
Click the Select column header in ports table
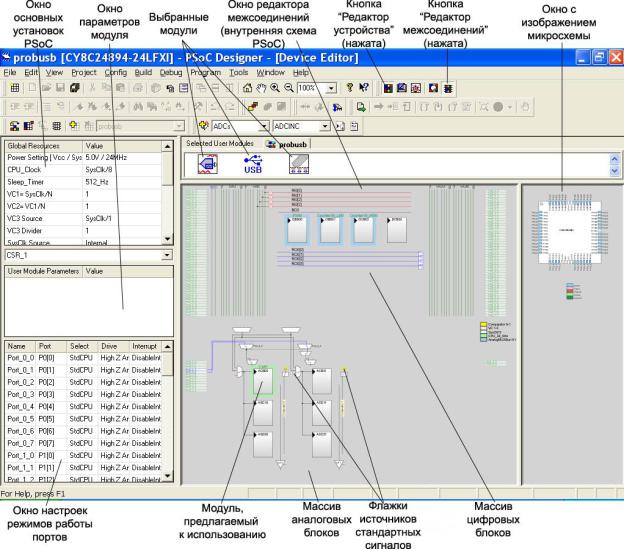83,346
